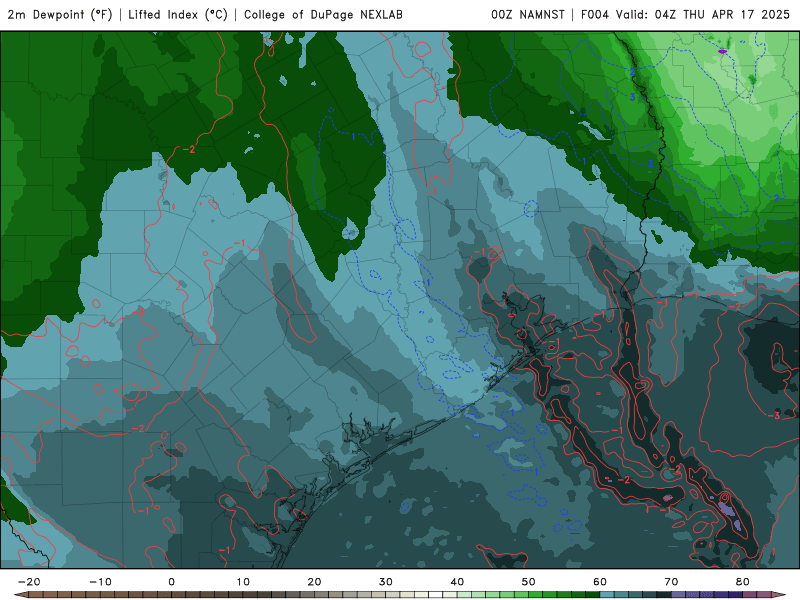The height and width of the screenshot is (600, 800).
Task: Click the -10 label on the color scale
Action: coord(100,582)
